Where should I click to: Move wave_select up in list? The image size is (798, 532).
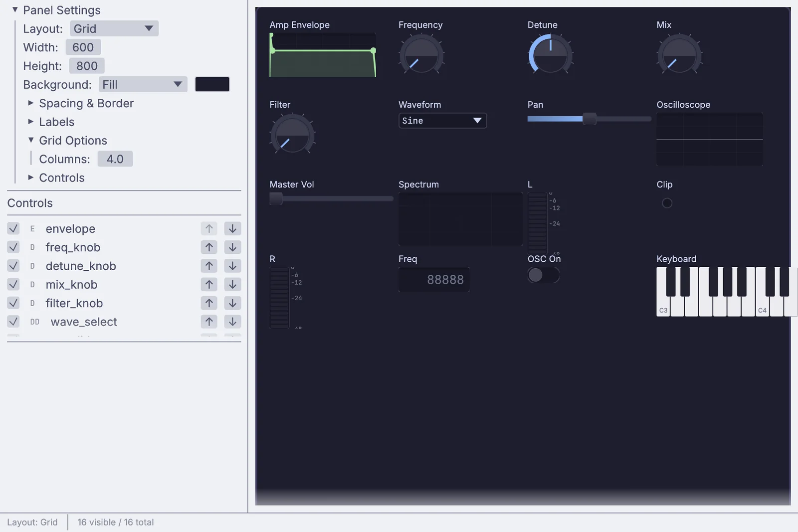click(x=209, y=322)
